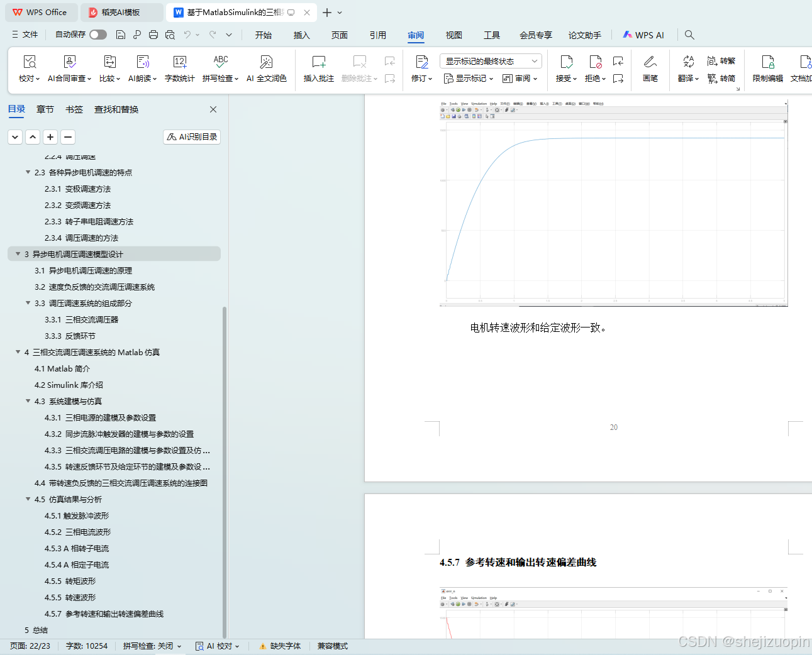Open 显示标记的最终状态 dropdown
The image size is (812, 655).
(491, 61)
